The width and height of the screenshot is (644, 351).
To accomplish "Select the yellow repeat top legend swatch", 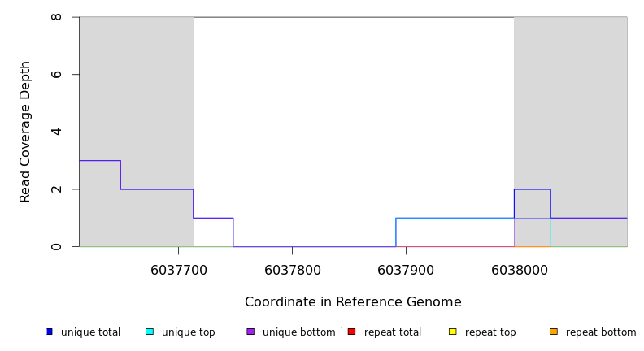I will pyautogui.click(x=452, y=331).
